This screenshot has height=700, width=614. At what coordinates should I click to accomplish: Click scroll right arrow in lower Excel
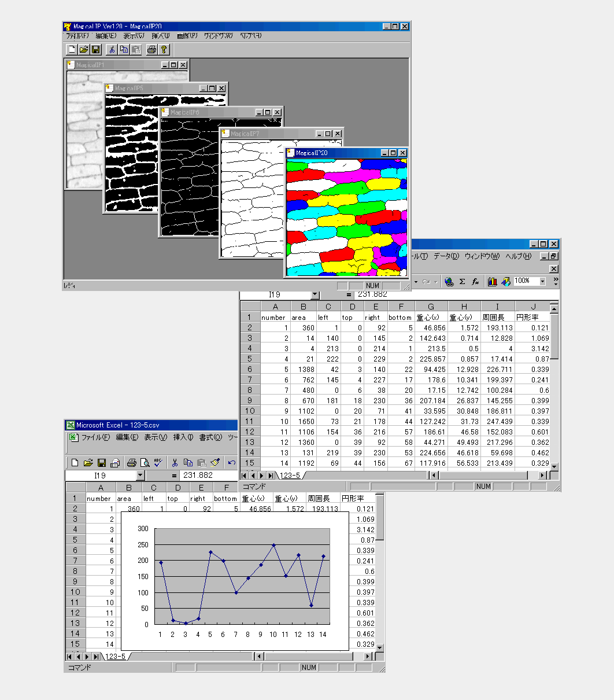coord(368,657)
